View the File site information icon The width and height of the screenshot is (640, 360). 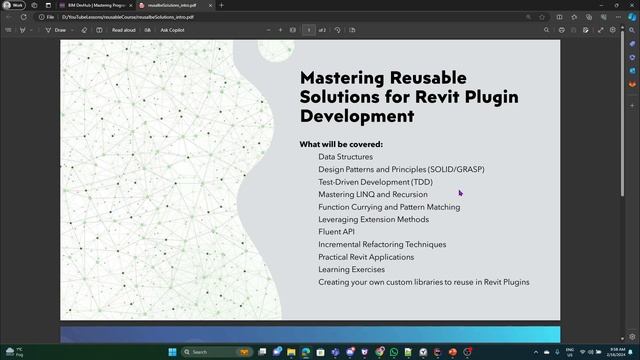pos(46,17)
